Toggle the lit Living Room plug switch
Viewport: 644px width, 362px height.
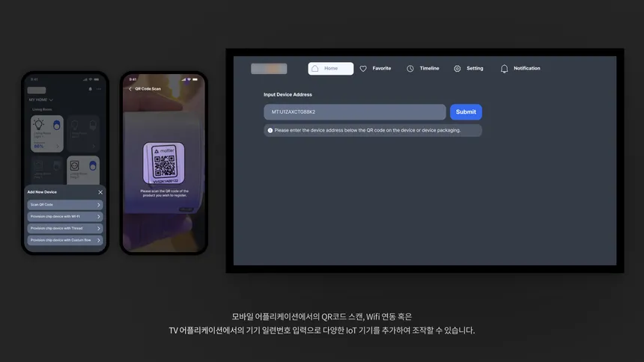pyautogui.click(x=93, y=165)
